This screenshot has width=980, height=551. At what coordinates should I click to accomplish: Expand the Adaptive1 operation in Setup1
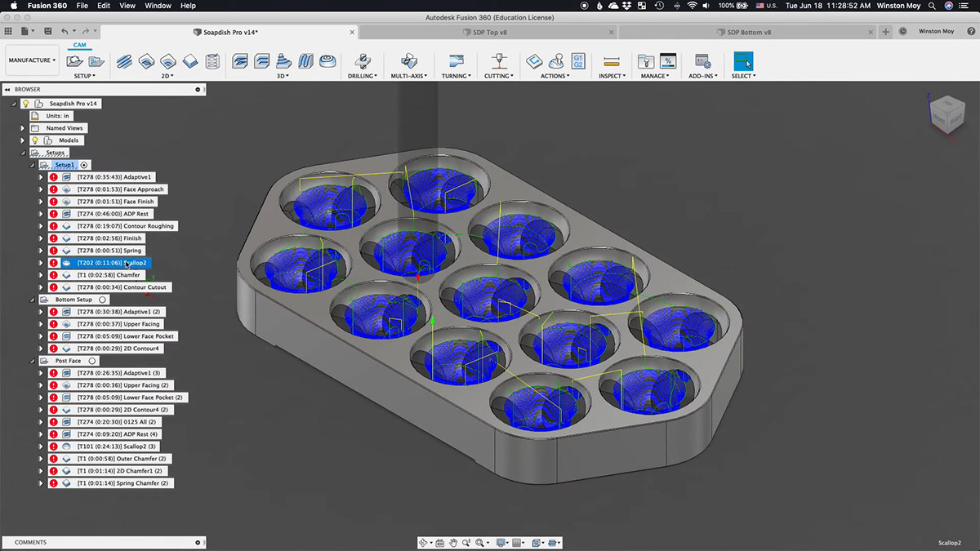(x=41, y=177)
